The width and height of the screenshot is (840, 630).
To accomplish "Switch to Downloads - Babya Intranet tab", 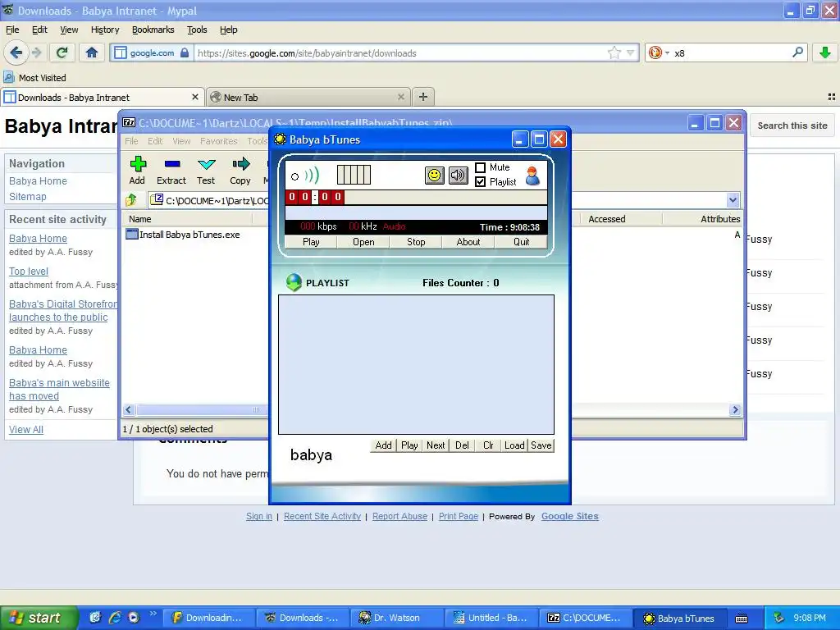I will 102,97.
